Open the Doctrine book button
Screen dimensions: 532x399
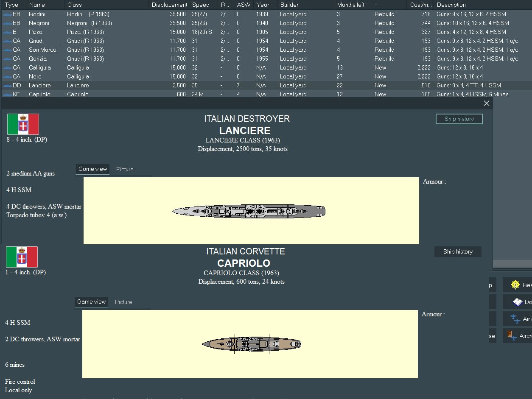point(518,302)
